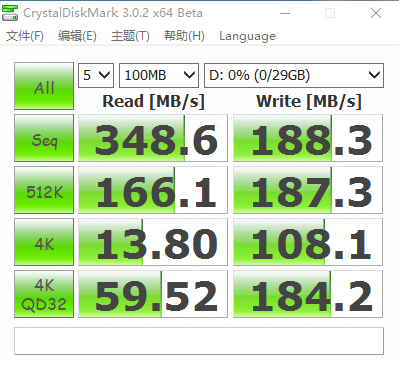Open the Language menu
The height and width of the screenshot is (365, 400).
click(247, 36)
